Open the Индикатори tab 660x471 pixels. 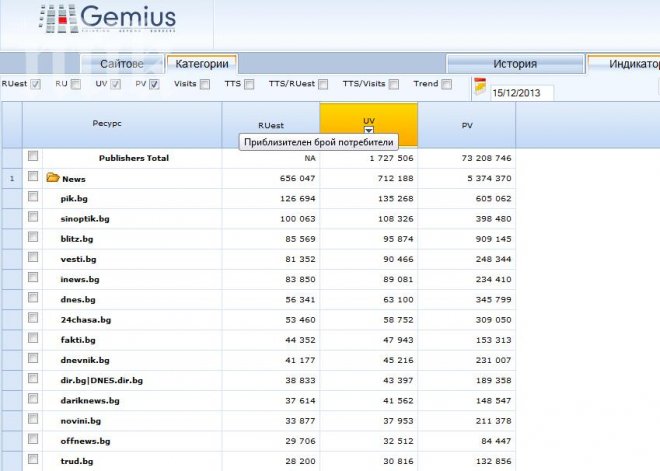point(625,64)
